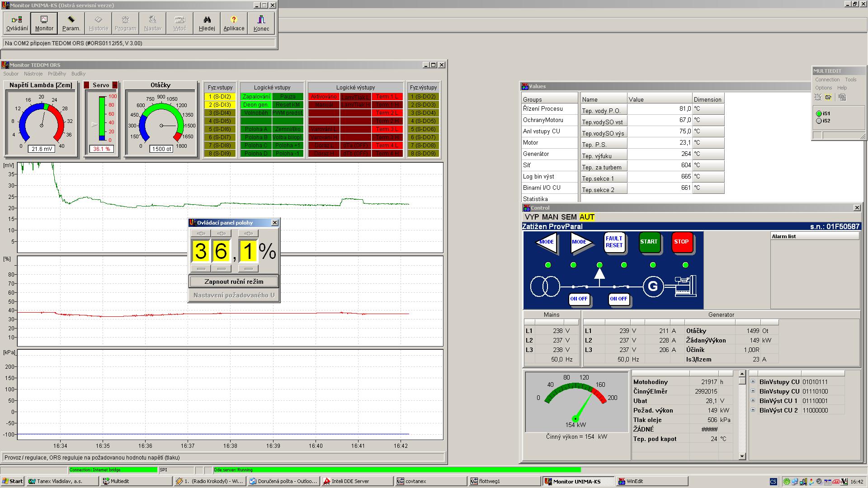
Task: Expand the BinVýst CU 2 row
Action: point(753,410)
